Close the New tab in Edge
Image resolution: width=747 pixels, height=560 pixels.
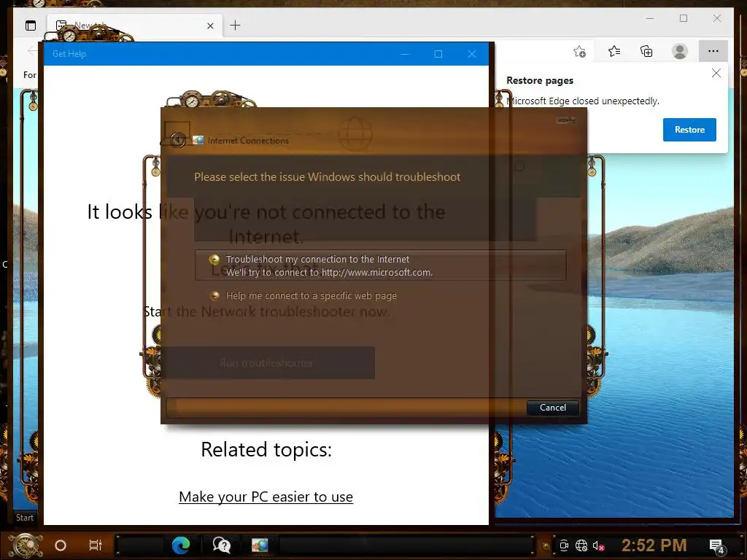tap(210, 26)
